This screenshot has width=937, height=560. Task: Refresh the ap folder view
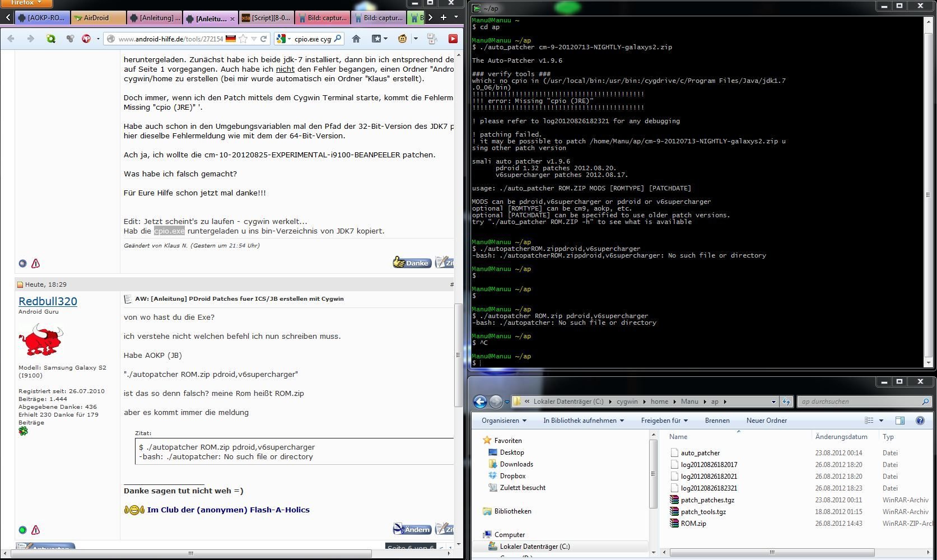[786, 402]
